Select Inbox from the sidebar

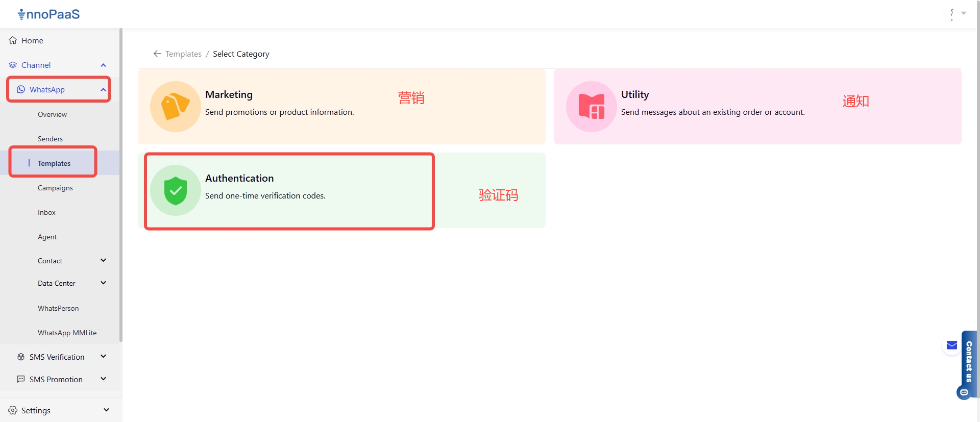tap(46, 212)
